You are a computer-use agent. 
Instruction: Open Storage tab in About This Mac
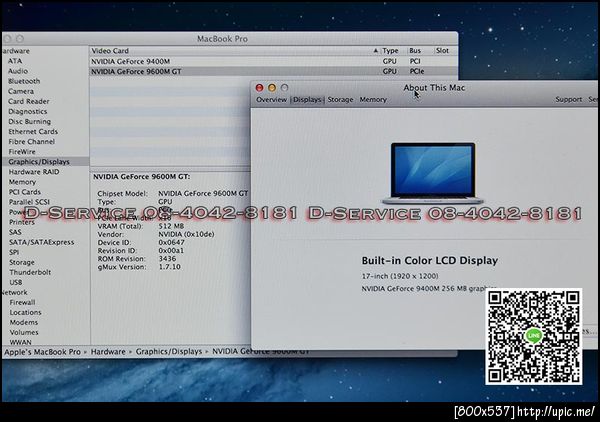(340, 99)
